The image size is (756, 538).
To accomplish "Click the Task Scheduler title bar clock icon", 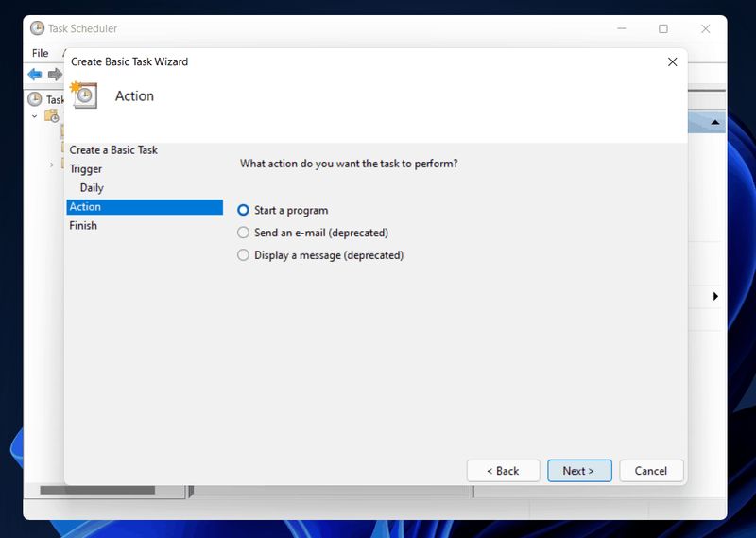I will pos(37,28).
